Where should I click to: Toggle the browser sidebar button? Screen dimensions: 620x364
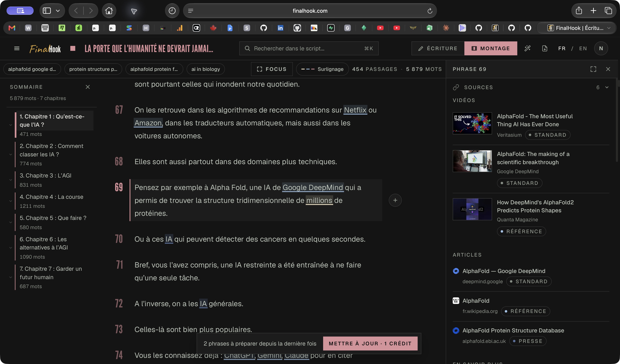point(47,11)
